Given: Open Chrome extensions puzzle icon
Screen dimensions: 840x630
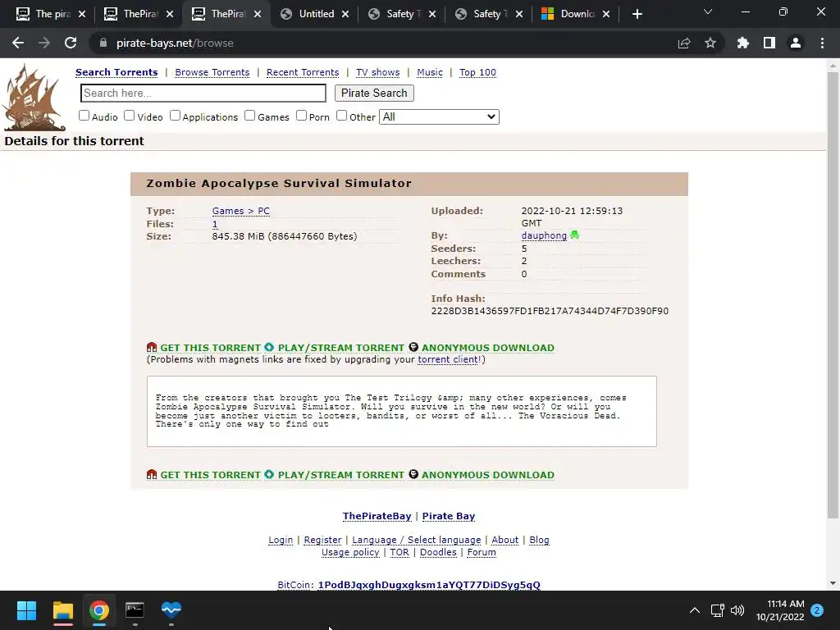Looking at the screenshot, I should coord(743,43).
